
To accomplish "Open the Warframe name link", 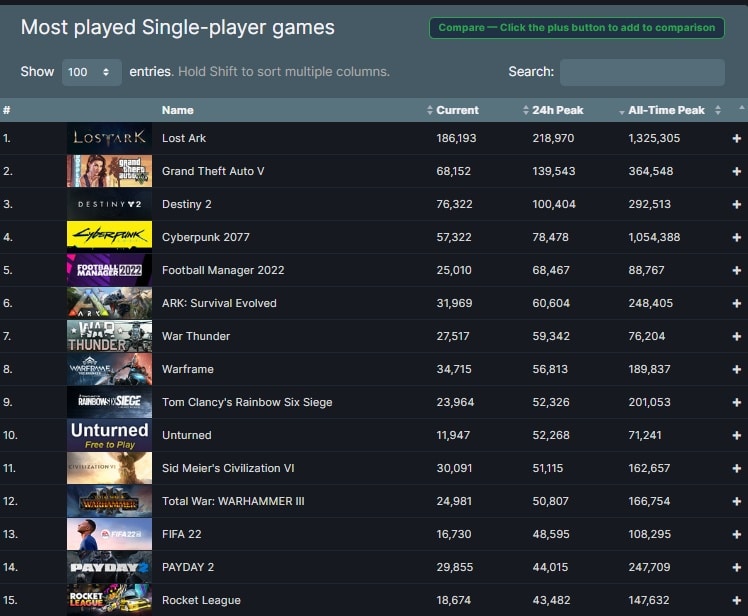I will (x=187, y=369).
